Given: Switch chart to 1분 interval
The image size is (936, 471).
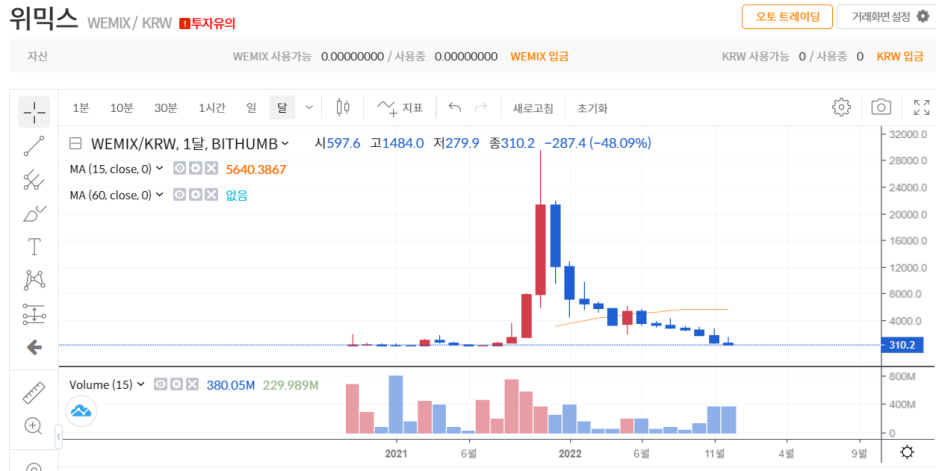Looking at the screenshot, I should point(81,108).
